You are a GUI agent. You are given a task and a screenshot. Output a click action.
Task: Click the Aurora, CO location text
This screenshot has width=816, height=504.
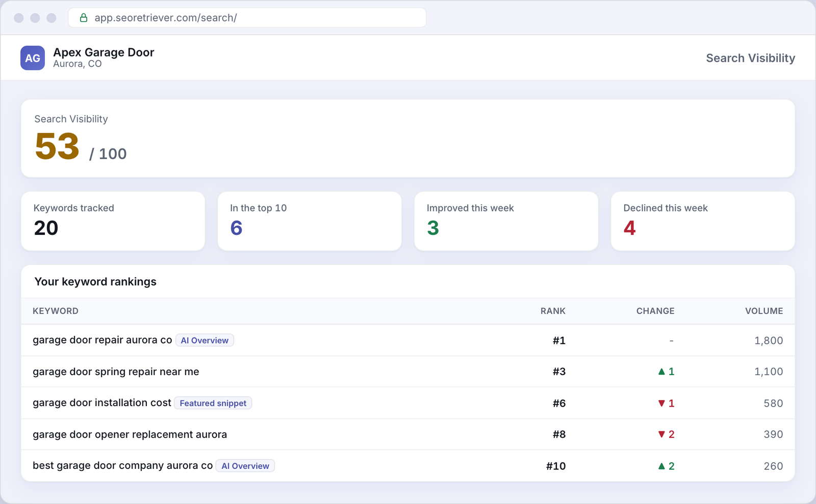78,64
